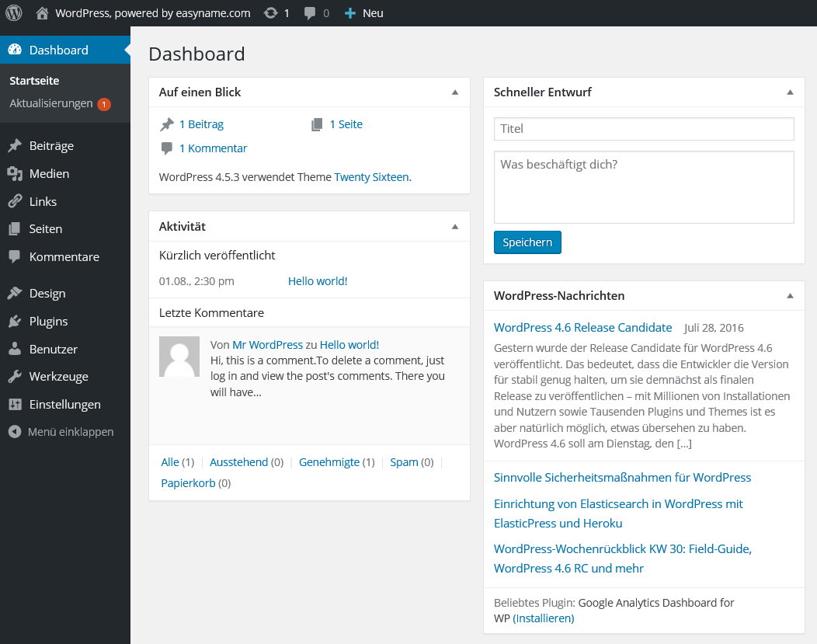Click the Werkzeuge wrench icon in sidebar
This screenshot has height=644, width=817.
tap(15, 376)
